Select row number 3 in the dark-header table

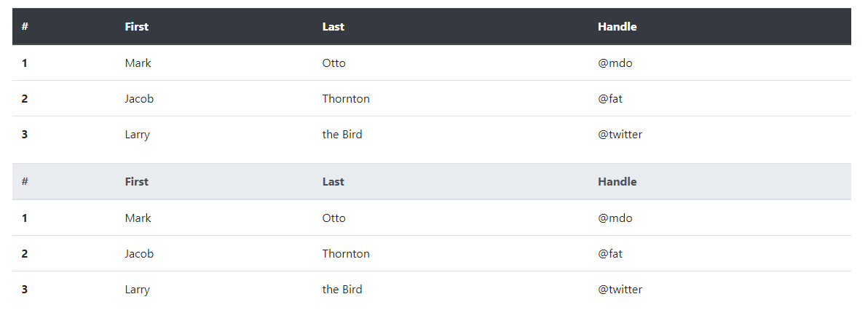[x=25, y=135]
